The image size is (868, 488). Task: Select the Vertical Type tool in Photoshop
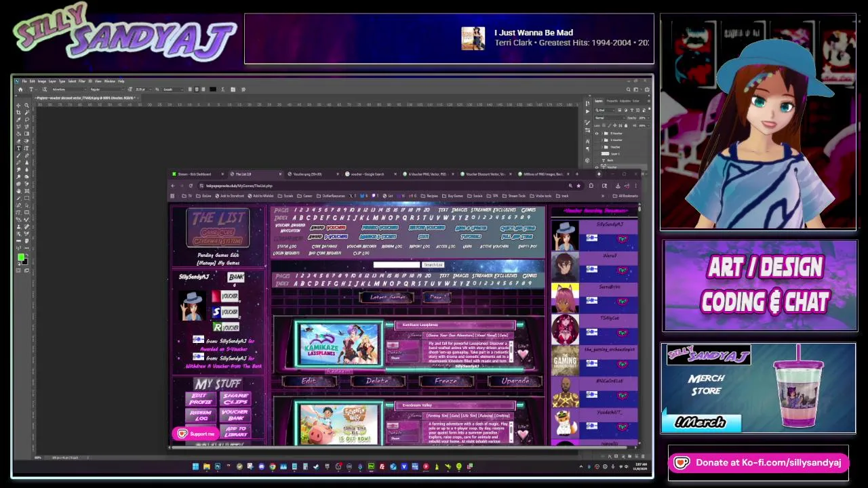tap(26, 148)
